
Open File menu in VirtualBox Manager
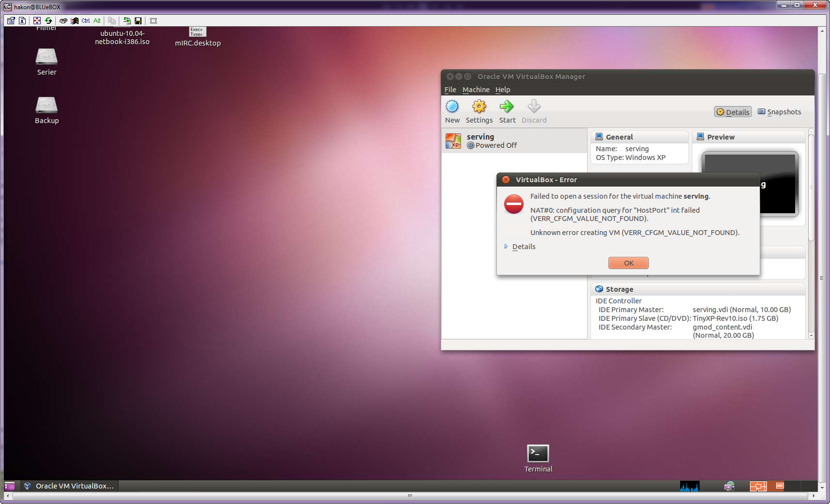[450, 90]
